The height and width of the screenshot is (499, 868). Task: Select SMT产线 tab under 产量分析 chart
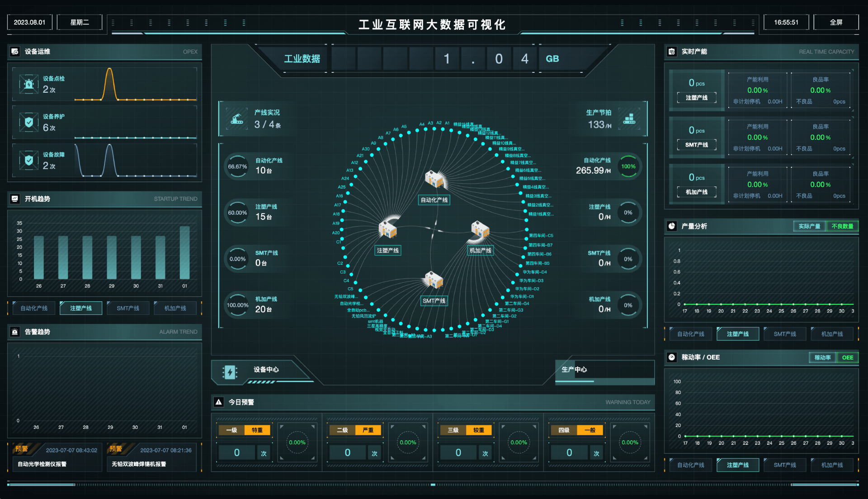(784, 334)
